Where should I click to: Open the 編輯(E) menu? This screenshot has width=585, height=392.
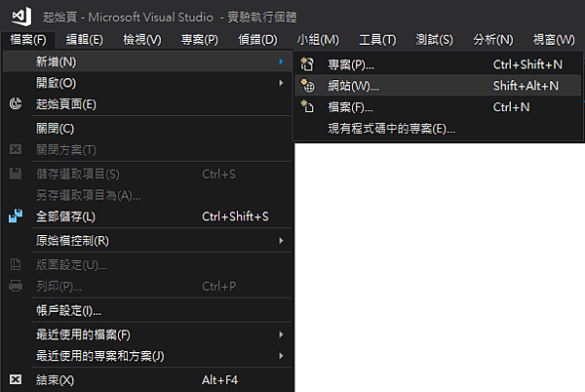[x=85, y=40]
